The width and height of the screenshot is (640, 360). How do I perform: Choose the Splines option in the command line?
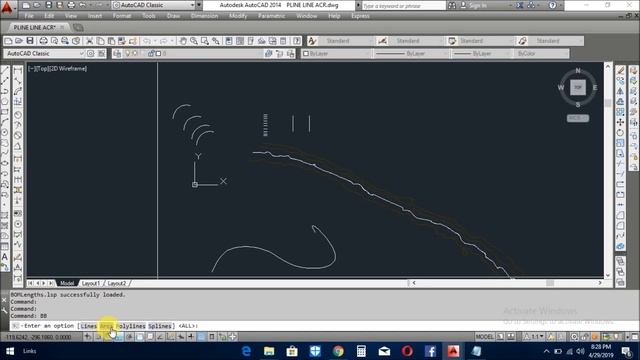coord(160,326)
